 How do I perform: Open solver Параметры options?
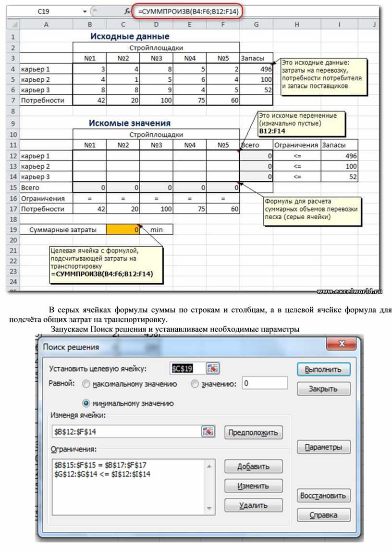[x=324, y=447]
